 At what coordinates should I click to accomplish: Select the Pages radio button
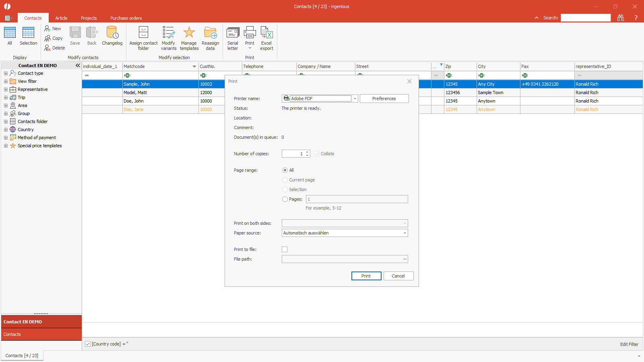(285, 199)
